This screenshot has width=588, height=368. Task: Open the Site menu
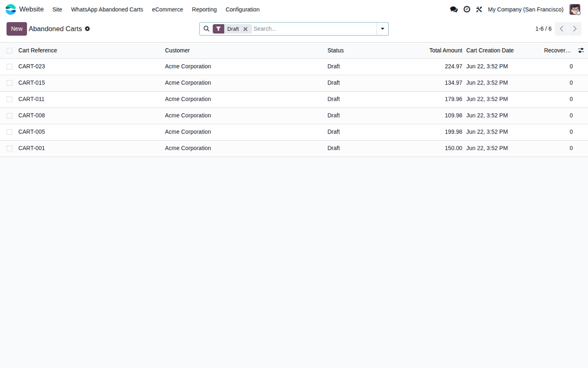[x=57, y=9]
